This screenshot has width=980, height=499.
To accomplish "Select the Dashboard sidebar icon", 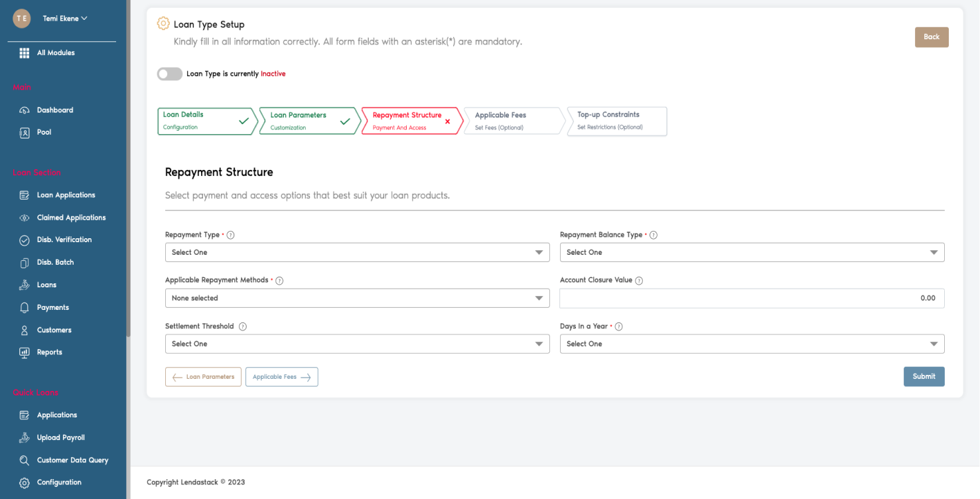I will [24, 109].
